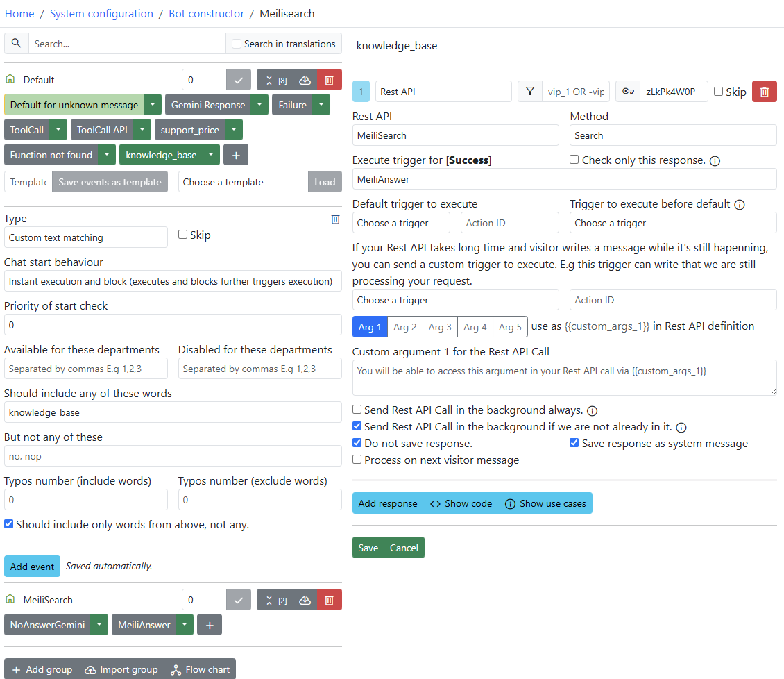
Task: Open Chat start behaviour dropdown
Action: point(173,281)
